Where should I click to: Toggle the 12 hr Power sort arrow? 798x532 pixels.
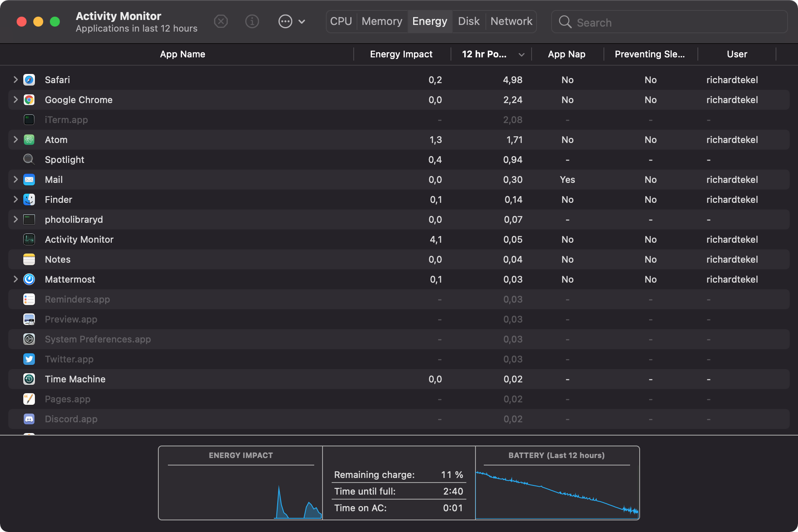522,54
